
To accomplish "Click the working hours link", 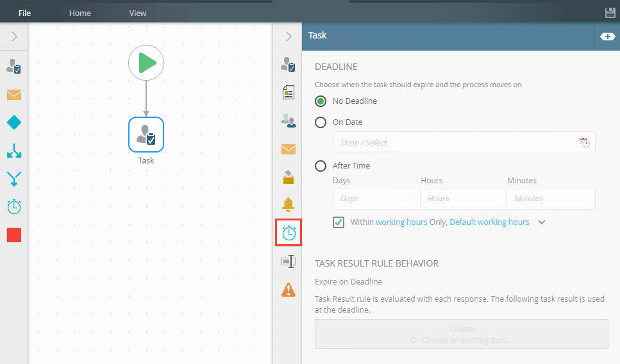I will 401,222.
